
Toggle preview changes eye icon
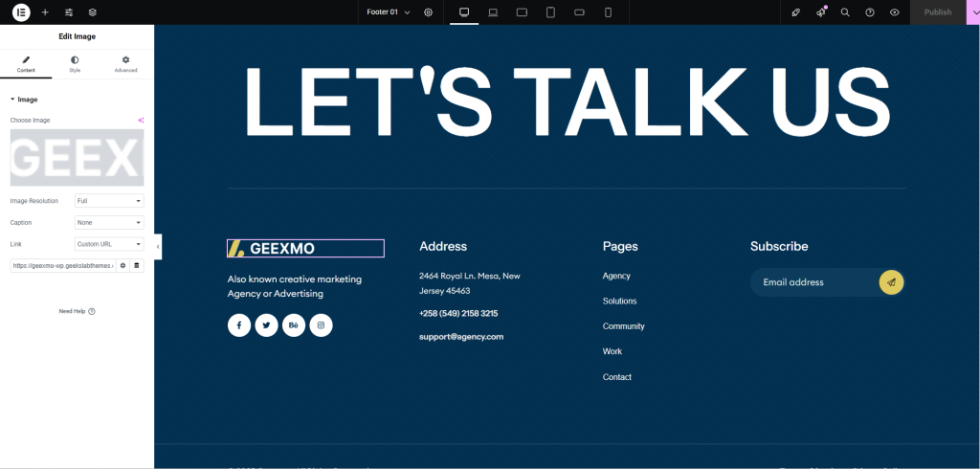(894, 12)
